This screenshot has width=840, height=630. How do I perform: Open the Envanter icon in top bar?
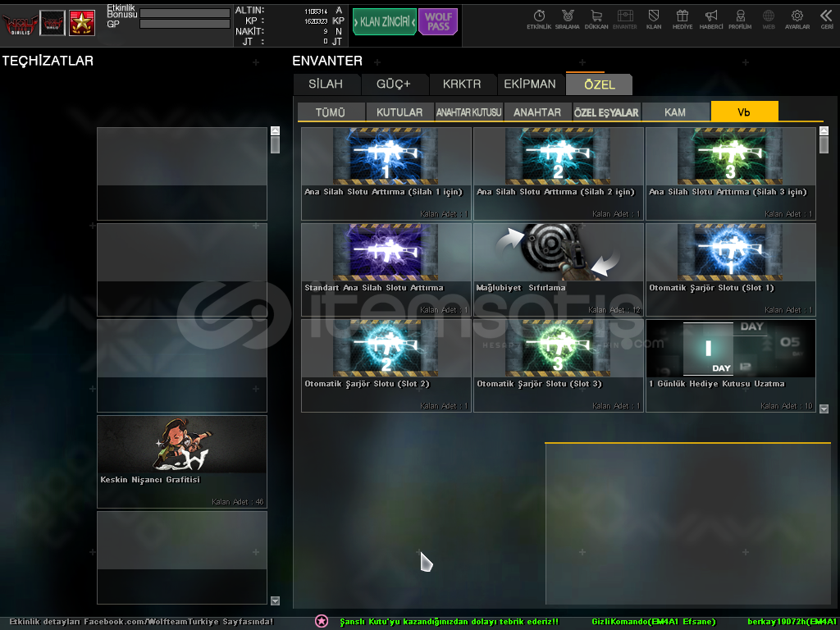click(624, 20)
